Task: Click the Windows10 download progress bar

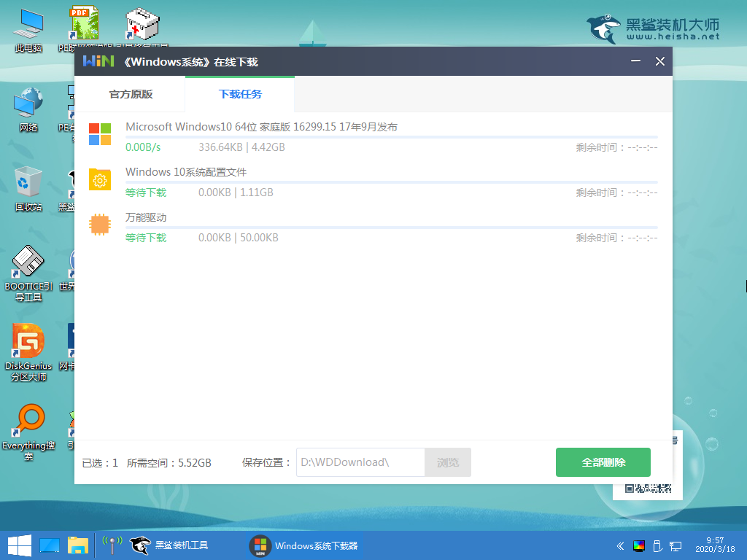Action: (x=392, y=137)
